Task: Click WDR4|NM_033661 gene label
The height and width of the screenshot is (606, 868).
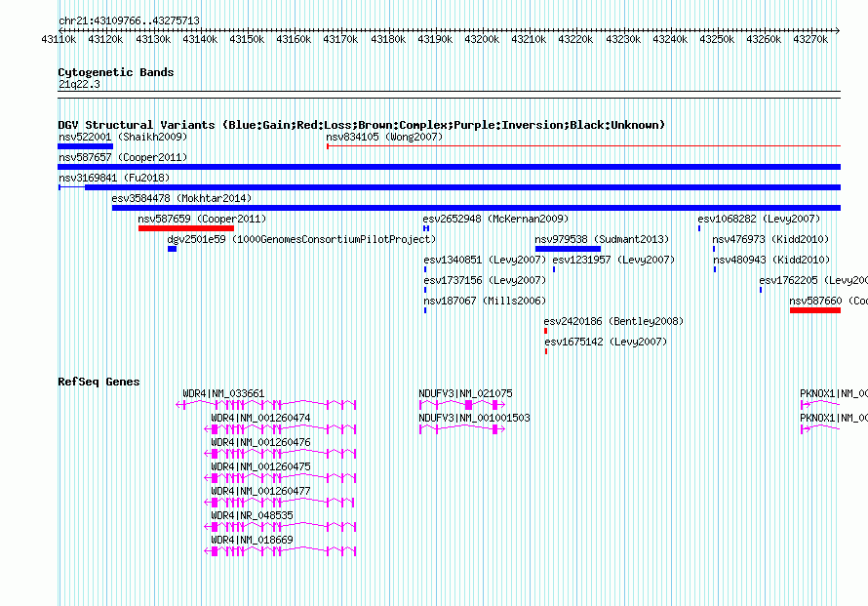Action: pos(223,393)
